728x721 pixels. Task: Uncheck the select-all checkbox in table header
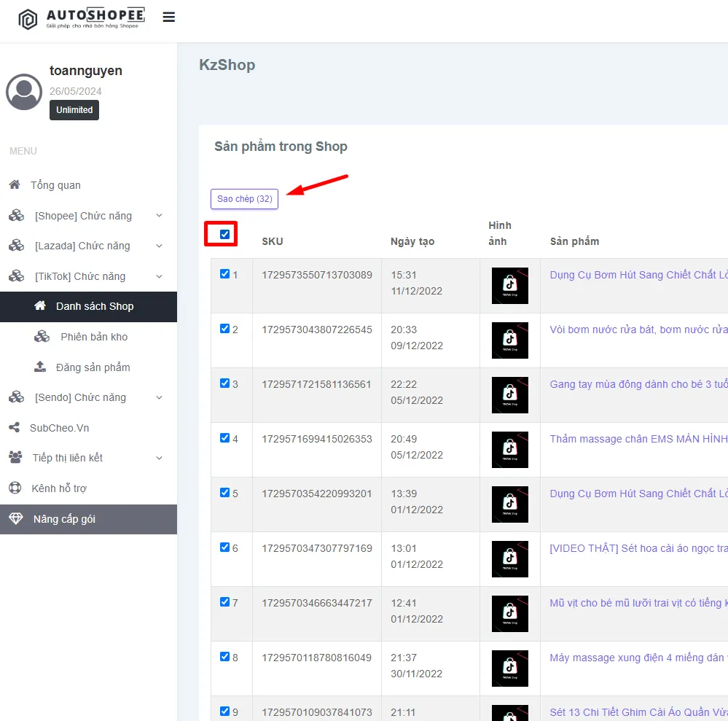224,234
